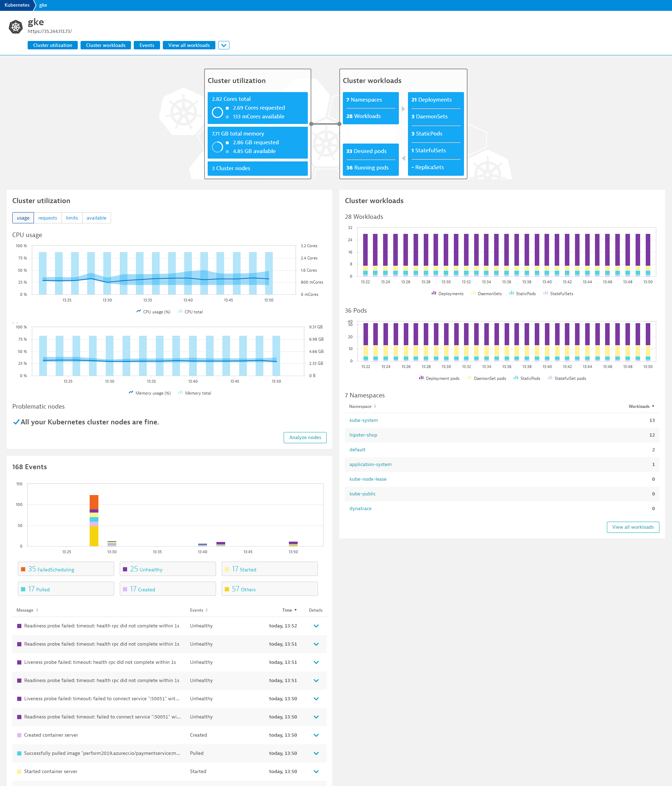
Task: Click the Events header button
Action: pyautogui.click(x=146, y=45)
